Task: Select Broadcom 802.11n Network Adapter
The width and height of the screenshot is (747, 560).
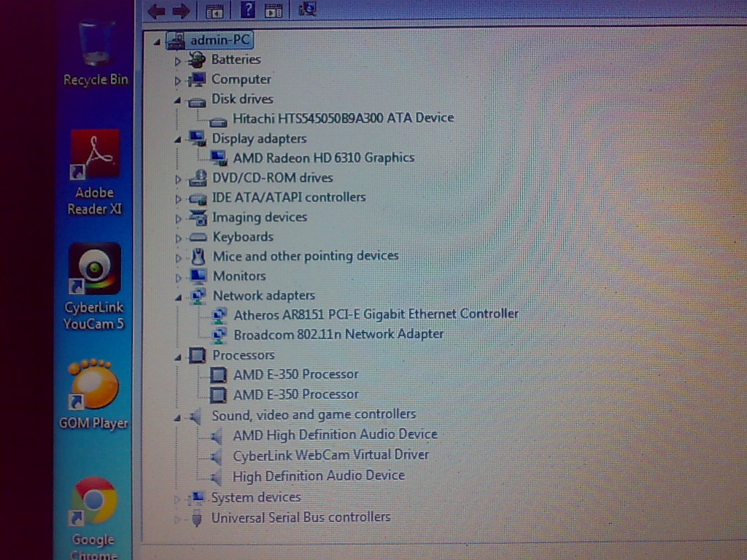Action: (338, 334)
